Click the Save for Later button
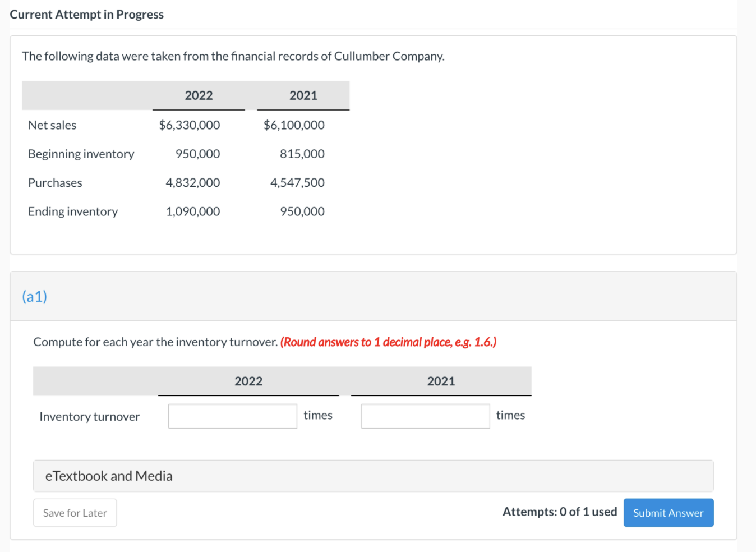The height and width of the screenshot is (552, 756). (75, 512)
